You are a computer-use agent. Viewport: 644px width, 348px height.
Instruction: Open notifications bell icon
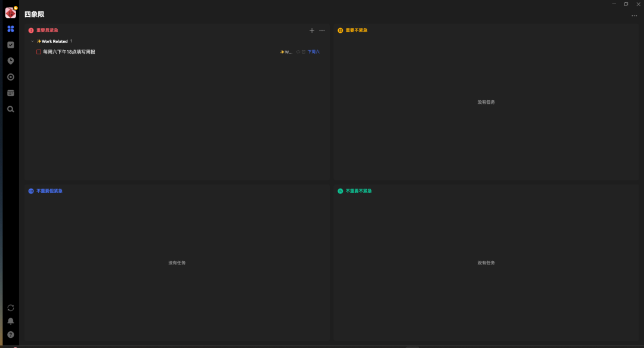[11, 321]
